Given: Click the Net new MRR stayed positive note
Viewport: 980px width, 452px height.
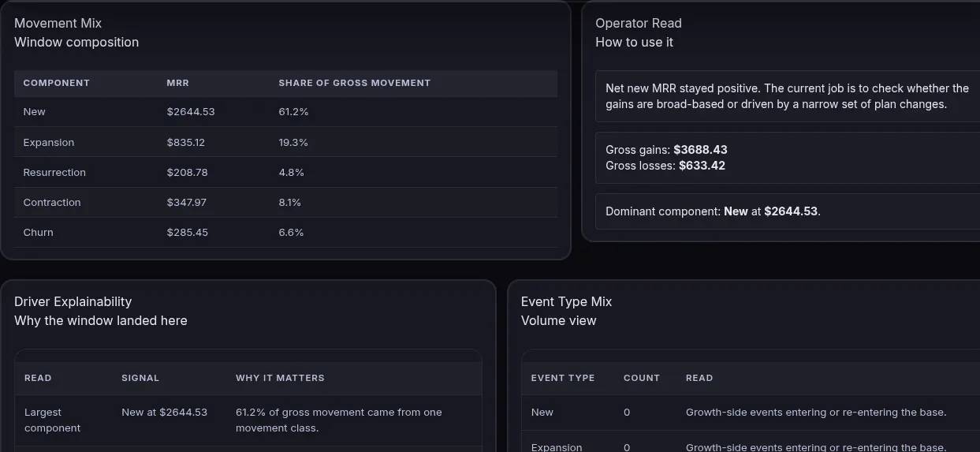Looking at the screenshot, I should (x=788, y=96).
